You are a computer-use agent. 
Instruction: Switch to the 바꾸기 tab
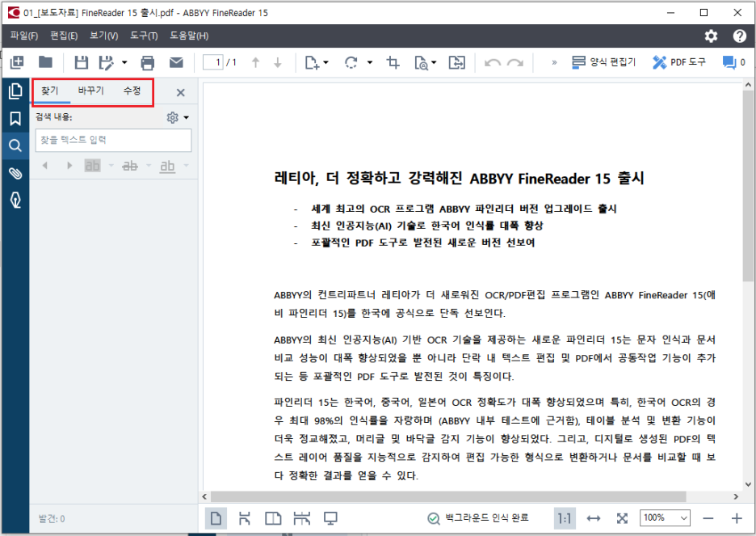pos(91,91)
